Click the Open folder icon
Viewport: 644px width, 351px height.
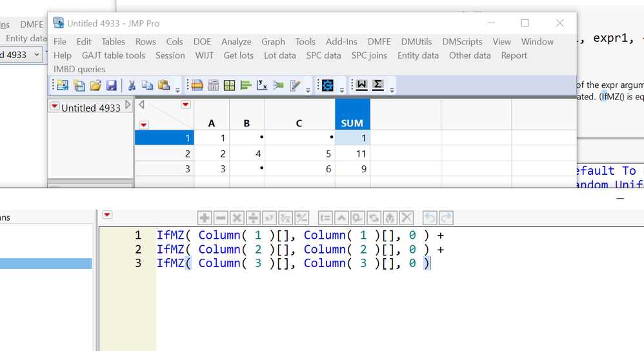[96, 85]
